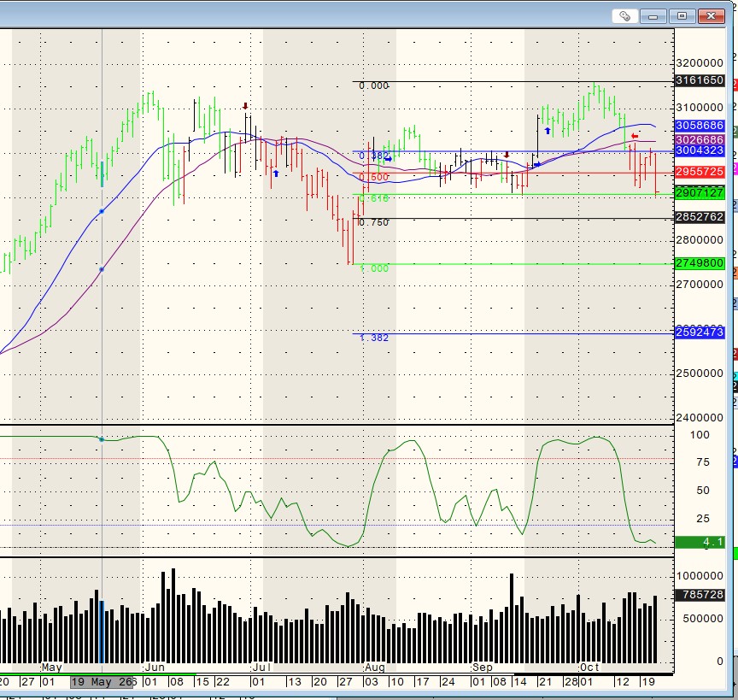Screen dimensions: 738x700
Task: Click the 2500000 price axis label
Action: 700,374
